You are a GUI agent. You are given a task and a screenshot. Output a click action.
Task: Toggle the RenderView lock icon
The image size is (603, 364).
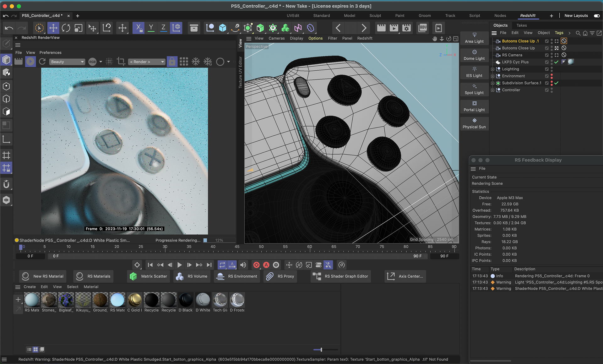pyautogui.click(x=172, y=62)
